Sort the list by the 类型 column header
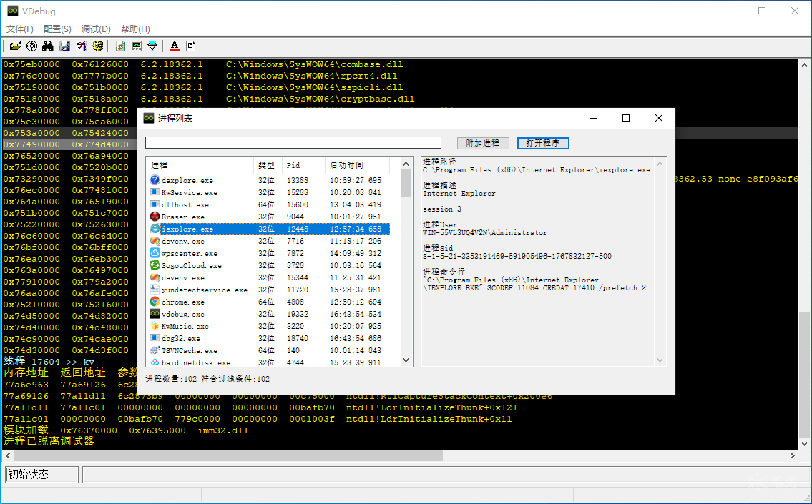The height and width of the screenshot is (504, 812). 268,165
